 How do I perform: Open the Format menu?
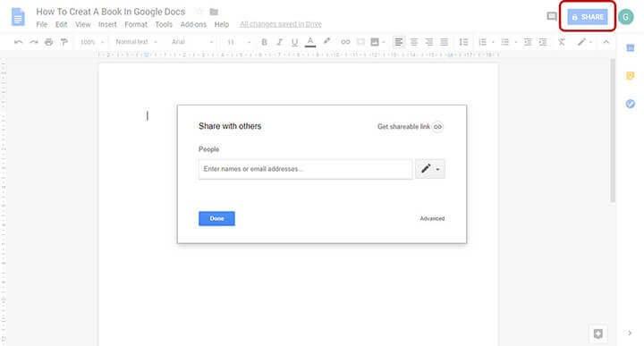(x=136, y=25)
